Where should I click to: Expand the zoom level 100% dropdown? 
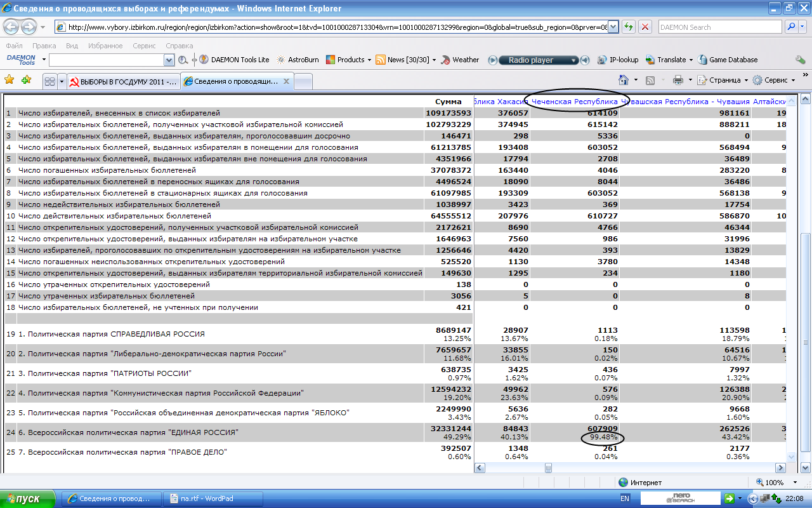pyautogui.click(x=795, y=483)
